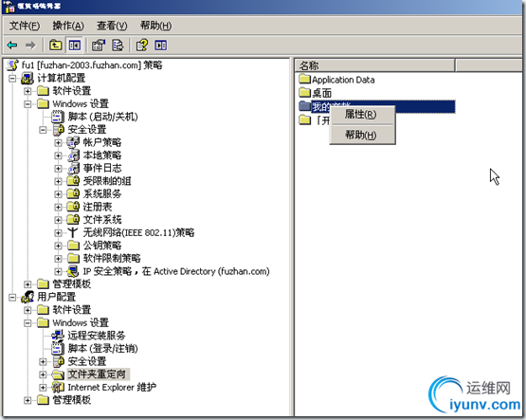Viewport: 526px width, 420px height.
Task: Collapse the 用户配置 node
Action: (12, 297)
